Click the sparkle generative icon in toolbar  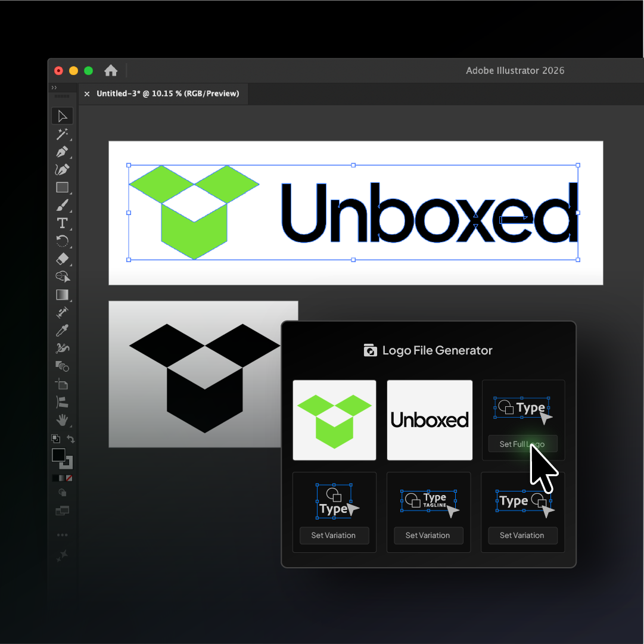pyautogui.click(x=63, y=555)
